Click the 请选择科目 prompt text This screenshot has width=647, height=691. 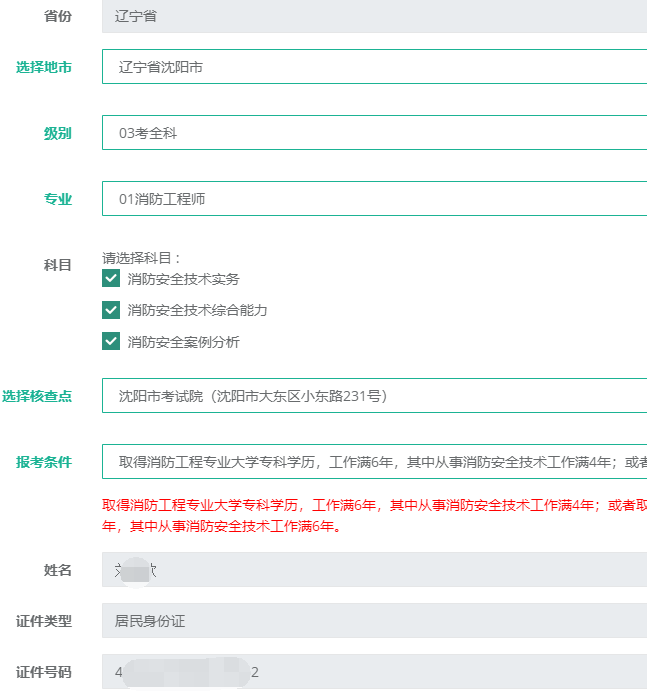(142, 257)
